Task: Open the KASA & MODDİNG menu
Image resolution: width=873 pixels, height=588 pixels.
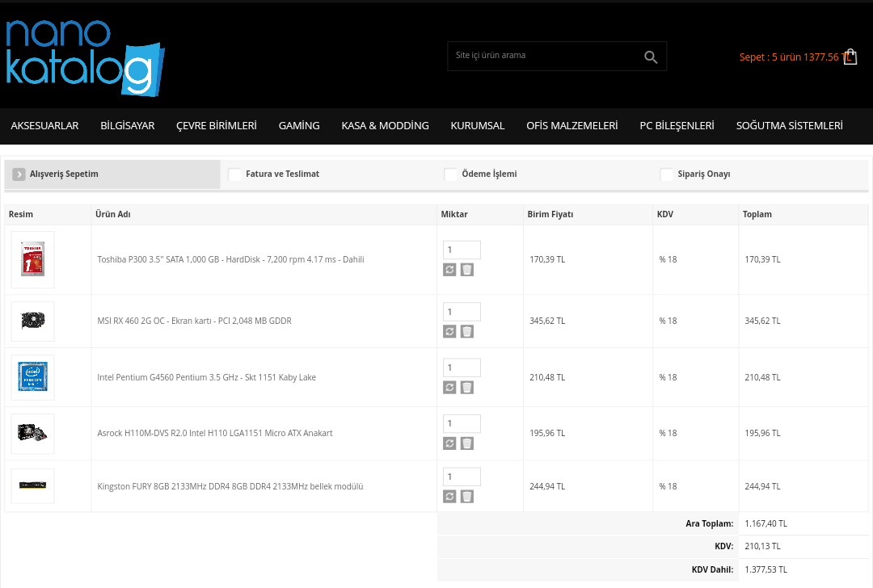Action: tap(386, 126)
